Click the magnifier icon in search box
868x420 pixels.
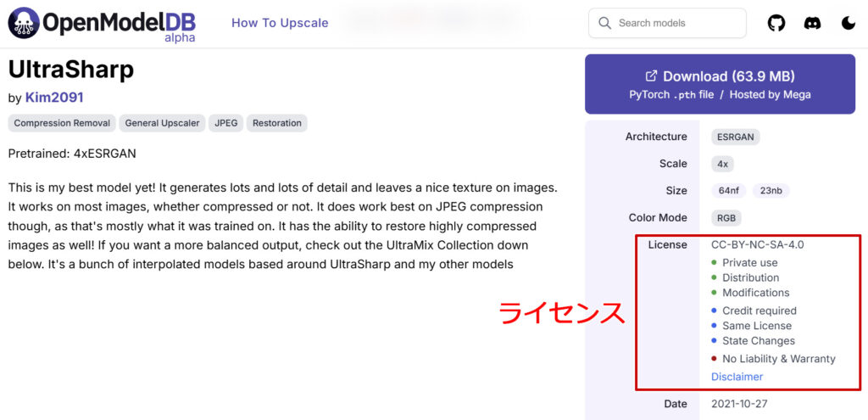(604, 23)
